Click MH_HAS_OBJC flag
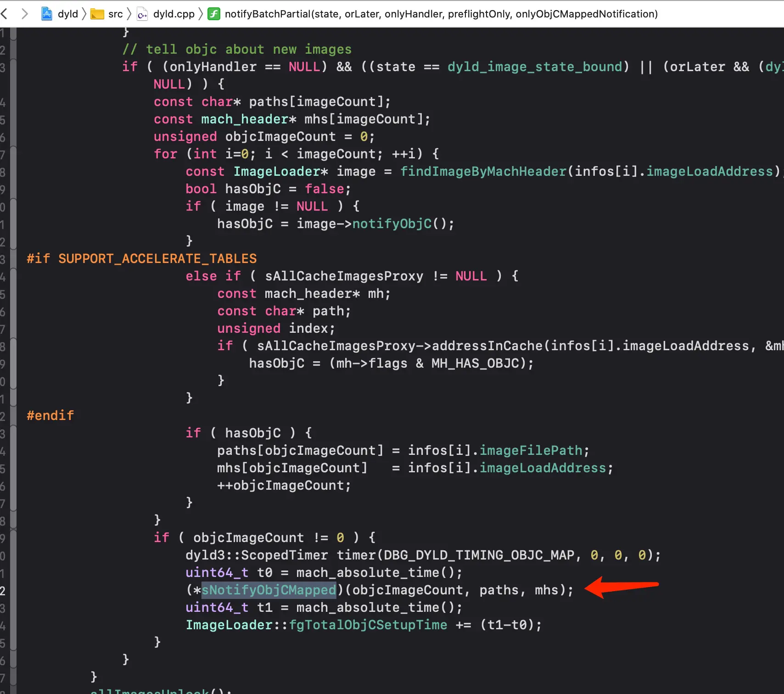The height and width of the screenshot is (694, 784). pyautogui.click(x=475, y=363)
